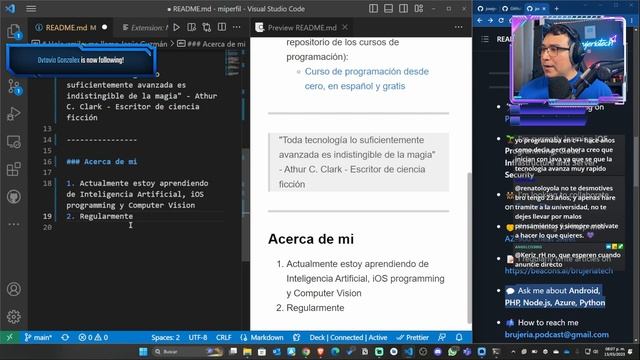Viewport: 640px width, 360px height.
Task: Open the Manage gear menu
Action: [14, 316]
